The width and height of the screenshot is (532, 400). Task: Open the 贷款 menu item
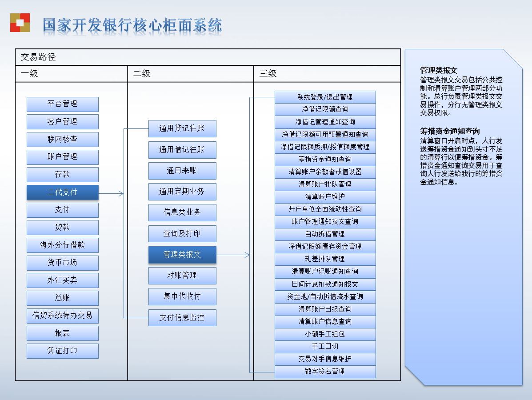coord(63,228)
